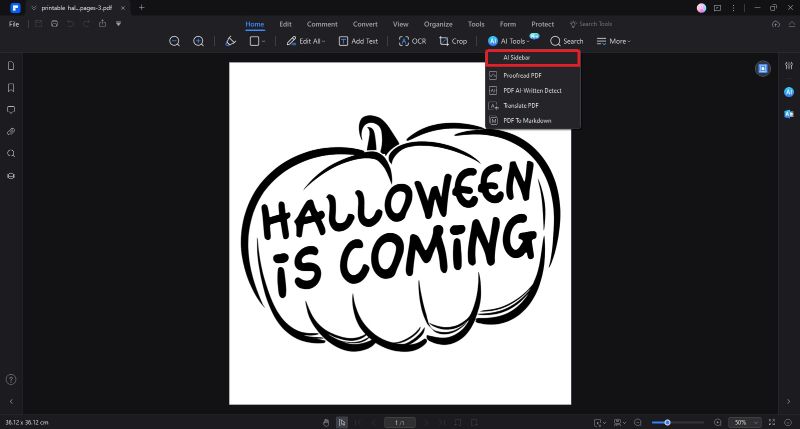Screen dimensions: 800x429
Task: Open the Layers panel icon
Action: pyautogui.click(x=11, y=176)
